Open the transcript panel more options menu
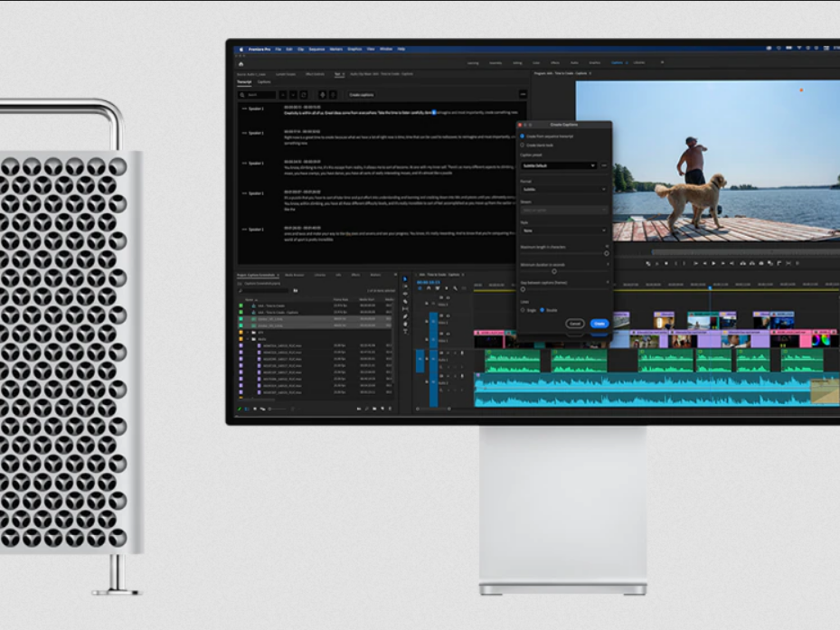Viewport: 840px width, 630px height. pos(523,95)
